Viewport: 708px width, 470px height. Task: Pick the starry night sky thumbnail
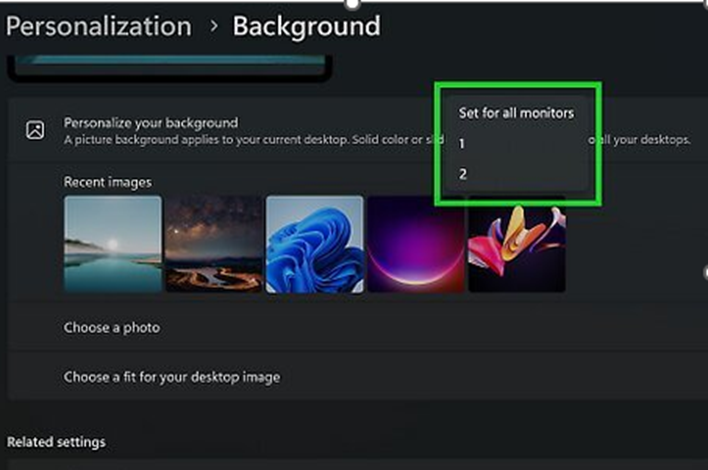tap(214, 244)
